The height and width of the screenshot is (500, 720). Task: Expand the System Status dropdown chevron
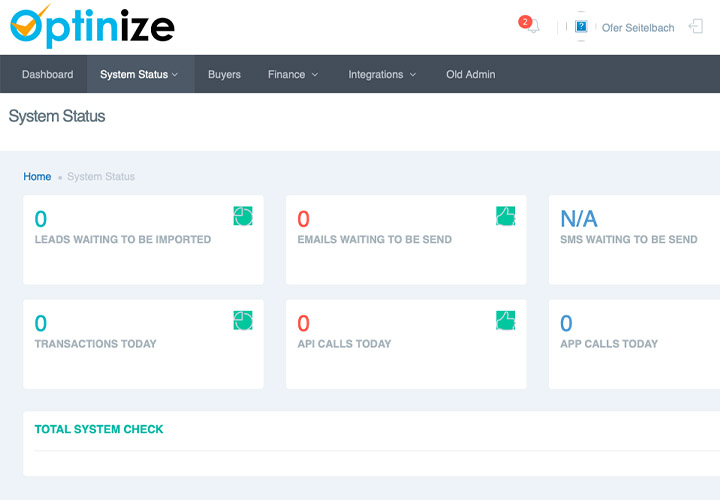coord(175,75)
